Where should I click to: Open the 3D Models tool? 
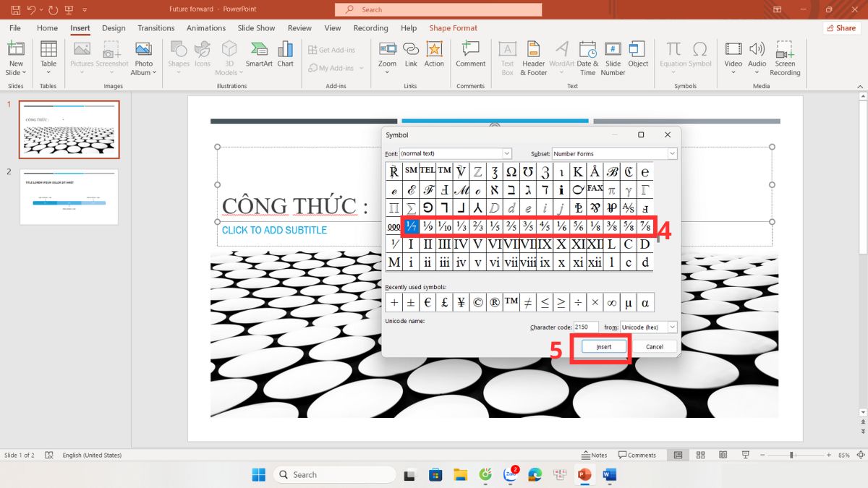pyautogui.click(x=229, y=58)
